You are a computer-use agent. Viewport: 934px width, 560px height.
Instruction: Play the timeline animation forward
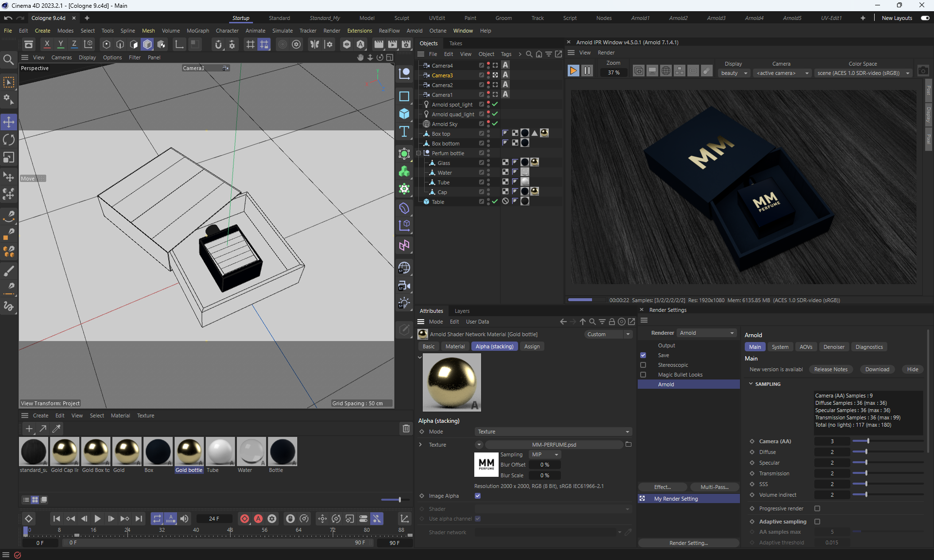(x=97, y=519)
